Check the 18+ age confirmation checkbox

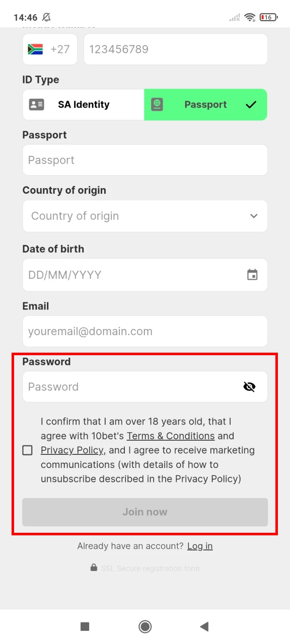(x=27, y=450)
